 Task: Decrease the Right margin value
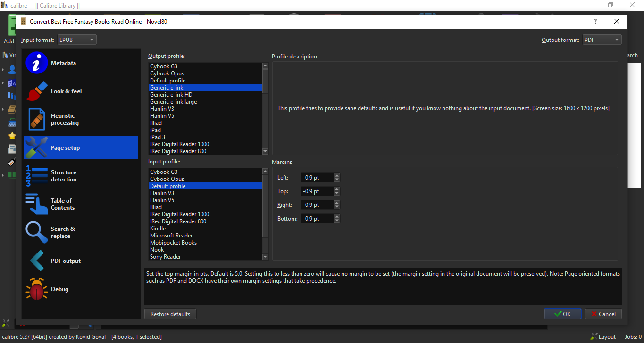337,207
